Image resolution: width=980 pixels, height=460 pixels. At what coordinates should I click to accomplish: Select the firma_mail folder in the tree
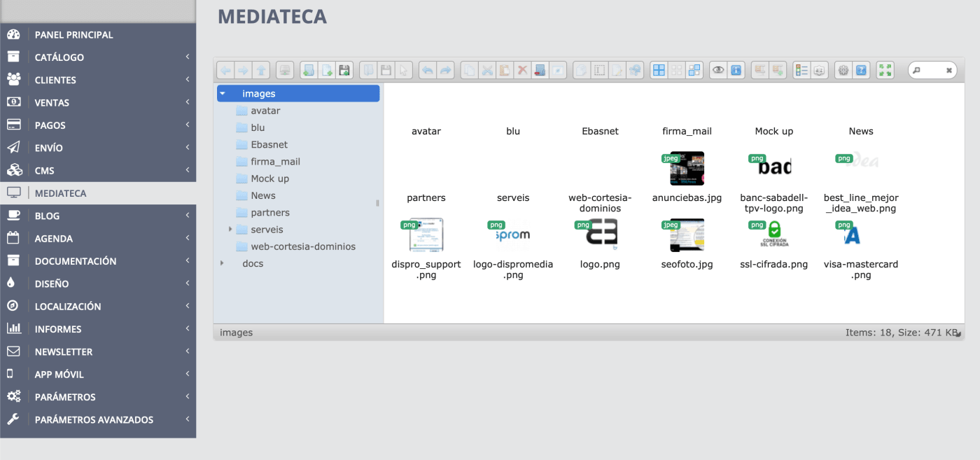275,162
